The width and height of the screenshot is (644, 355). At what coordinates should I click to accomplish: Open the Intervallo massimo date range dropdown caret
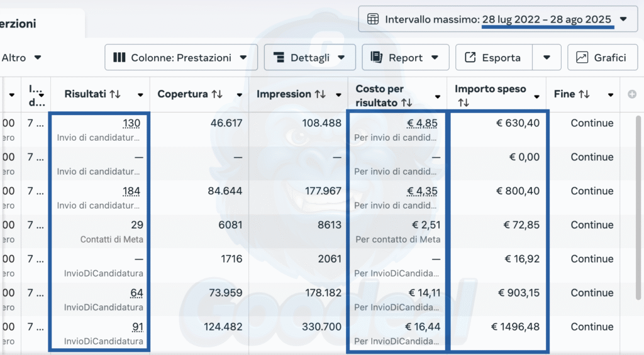(623, 19)
